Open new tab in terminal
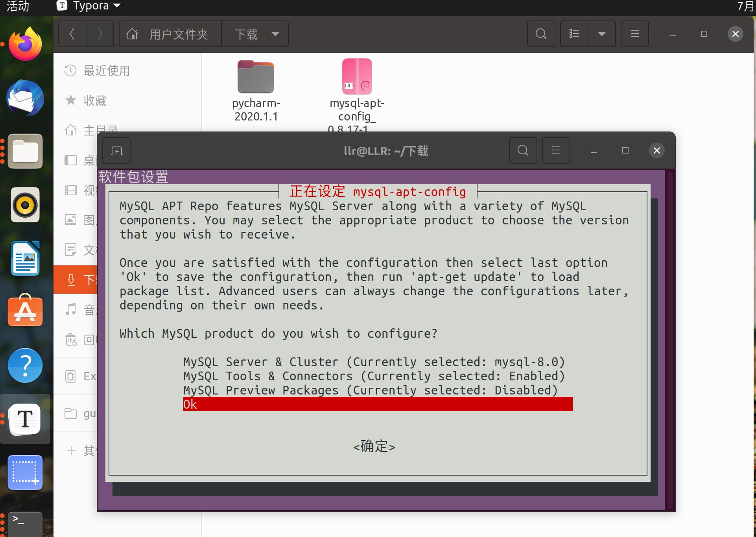The width and height of the screenshot is (756, 537). pos(116,150)
